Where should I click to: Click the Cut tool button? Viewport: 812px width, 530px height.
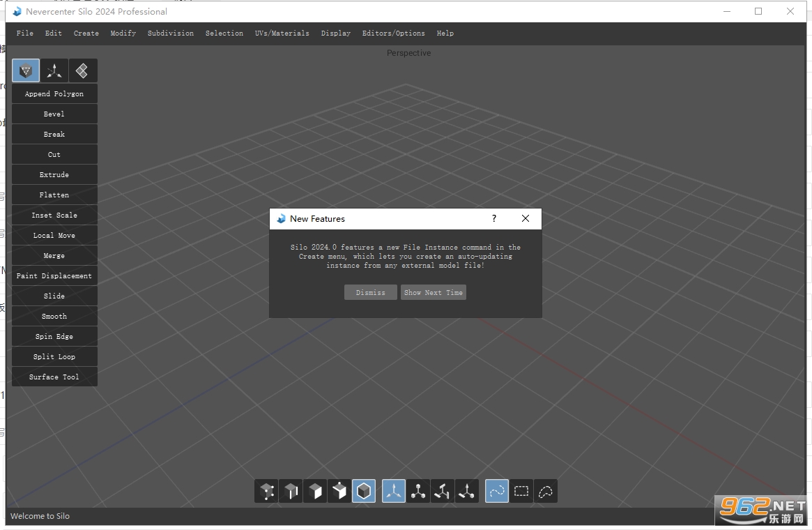[54, 154]
